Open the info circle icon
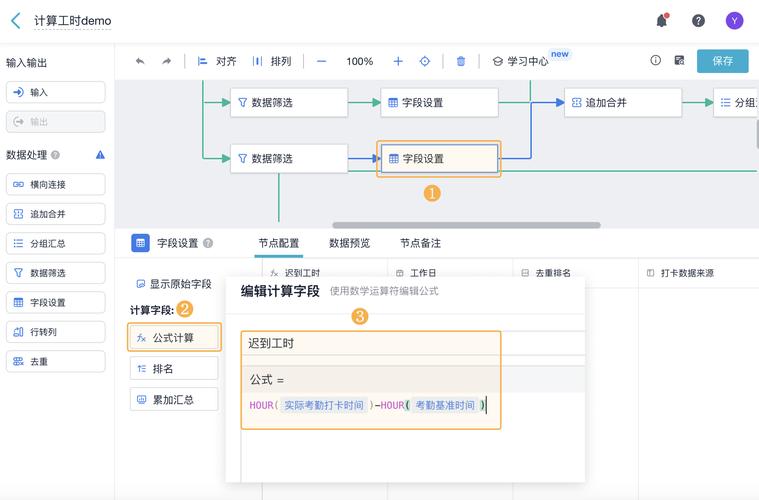 pos(655,60)
